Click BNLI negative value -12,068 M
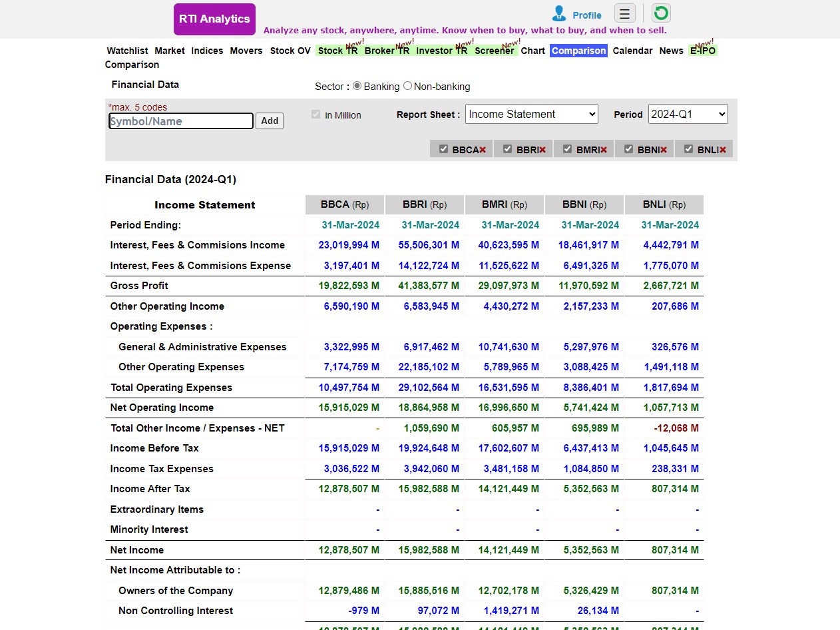Screen dimensions: 840x630 (676, 428)
